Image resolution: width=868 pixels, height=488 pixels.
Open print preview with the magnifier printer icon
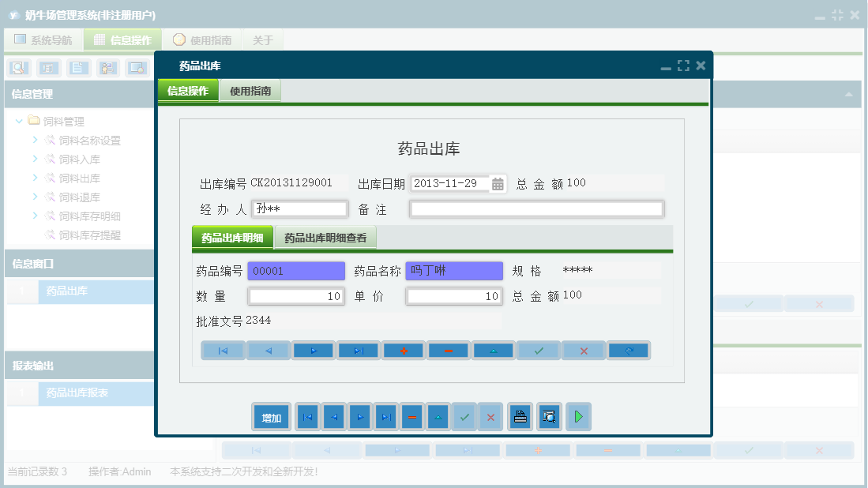(x=549, y=416)
